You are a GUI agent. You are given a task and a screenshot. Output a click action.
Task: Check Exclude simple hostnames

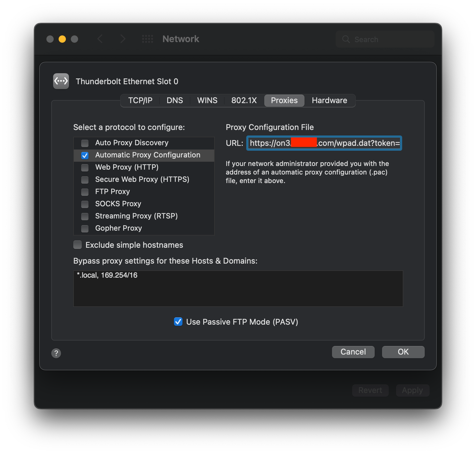(x=78, y=245)
